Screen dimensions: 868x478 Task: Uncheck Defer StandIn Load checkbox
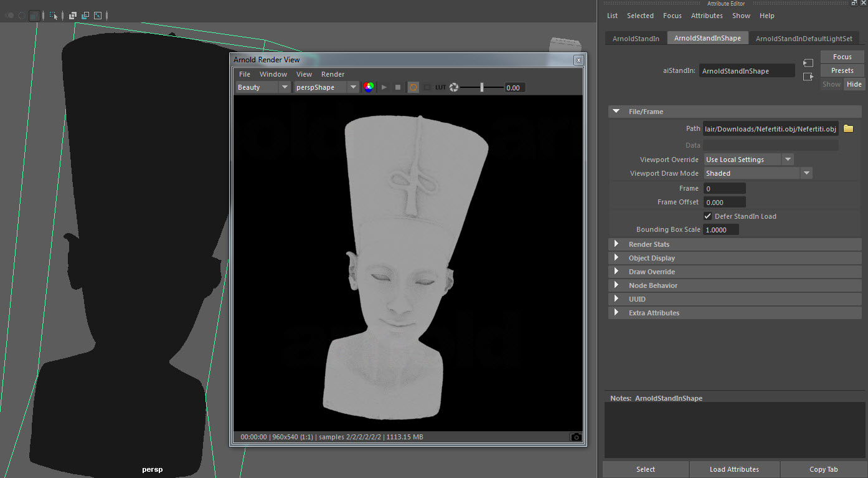707,216
